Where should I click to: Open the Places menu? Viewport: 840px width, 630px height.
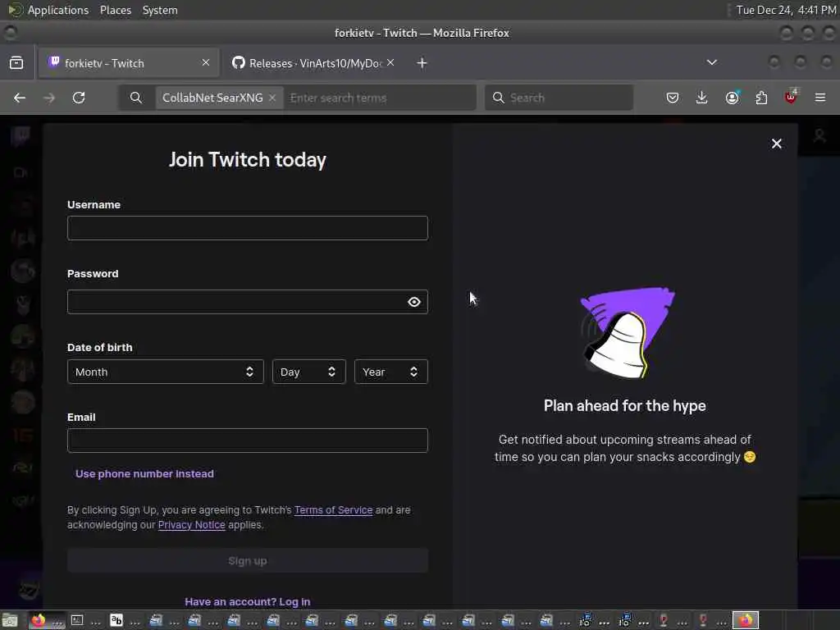(116, 10)
